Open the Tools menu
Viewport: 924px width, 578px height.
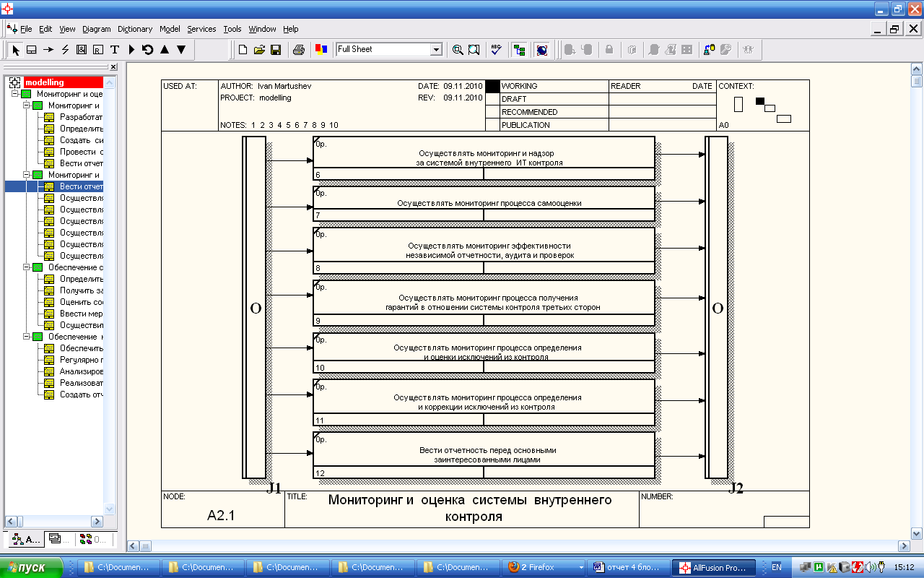click(232, 29)
